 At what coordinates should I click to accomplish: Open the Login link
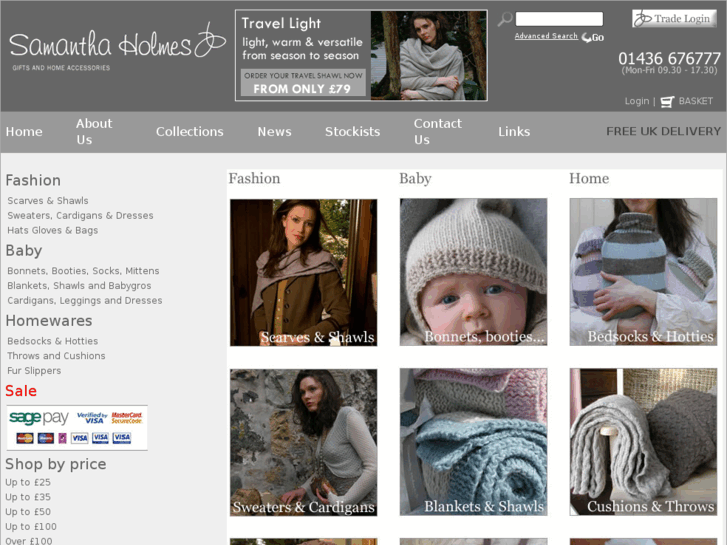point(637,101)
